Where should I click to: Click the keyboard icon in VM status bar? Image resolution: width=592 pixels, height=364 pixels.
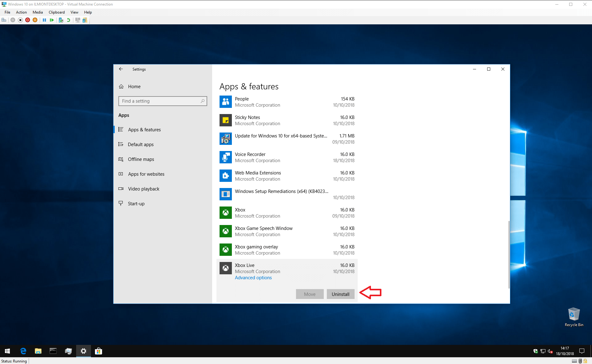(x=574, y=361)
